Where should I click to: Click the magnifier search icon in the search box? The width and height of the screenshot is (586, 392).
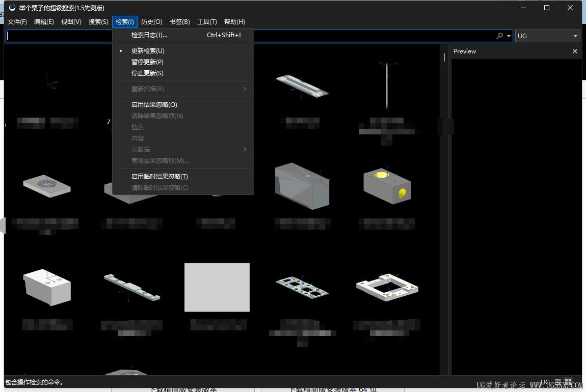click(x=500, y=36)
